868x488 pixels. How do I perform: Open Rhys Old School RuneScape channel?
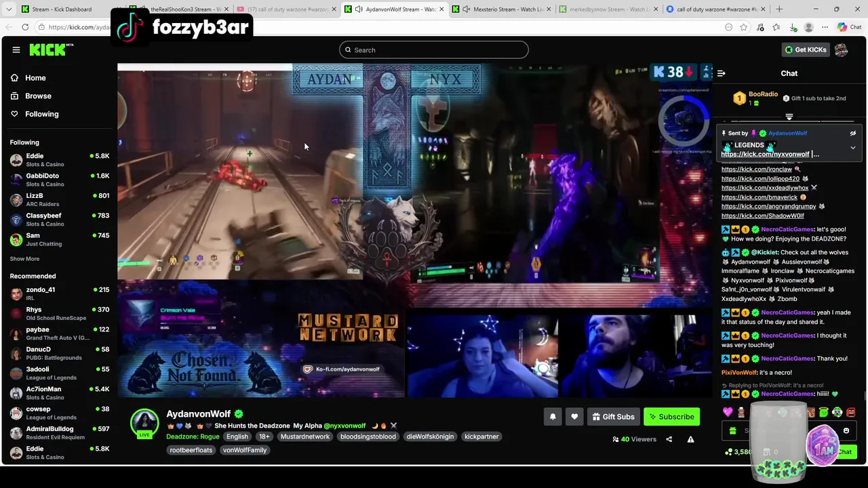click(59, 314)
